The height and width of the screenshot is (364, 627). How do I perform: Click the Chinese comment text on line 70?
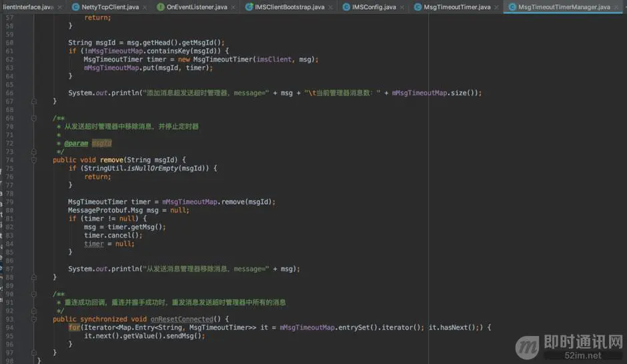click(x=131, y=126)
